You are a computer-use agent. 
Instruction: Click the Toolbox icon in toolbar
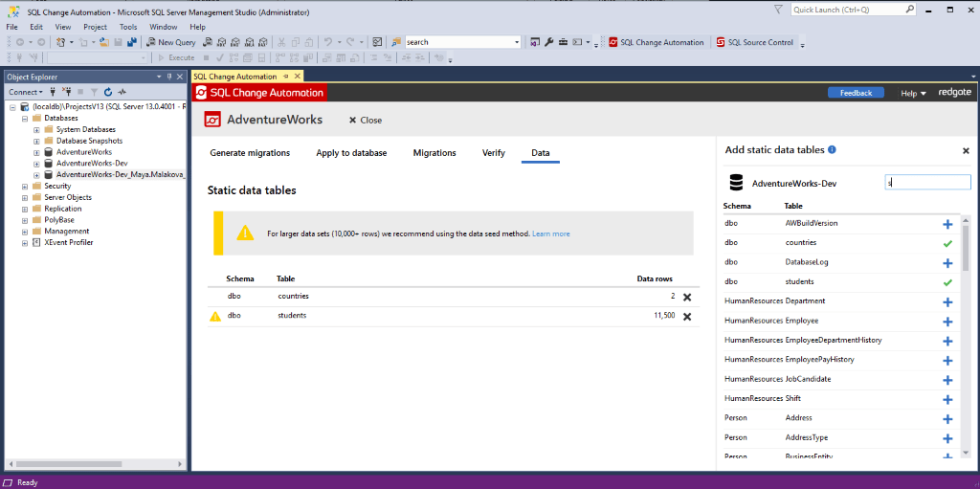[x=563, y=42]
